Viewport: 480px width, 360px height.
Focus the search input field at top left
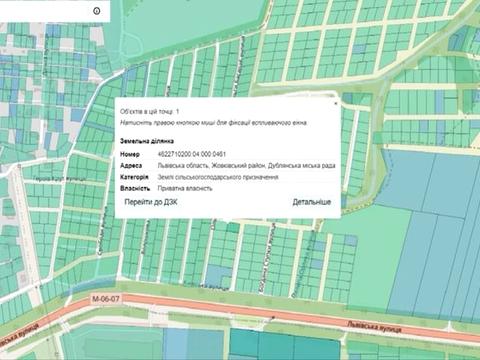[45, 11]
